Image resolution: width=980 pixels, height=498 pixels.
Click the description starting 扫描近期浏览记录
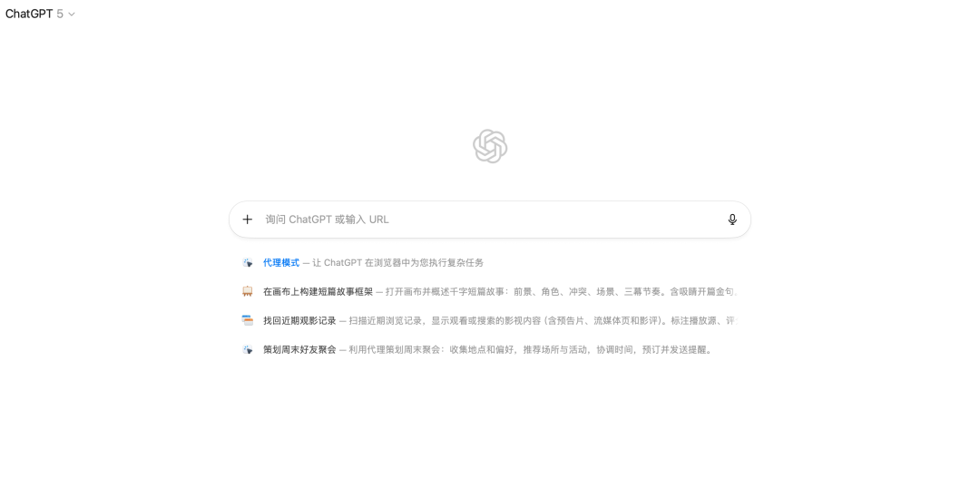[544, 320]
